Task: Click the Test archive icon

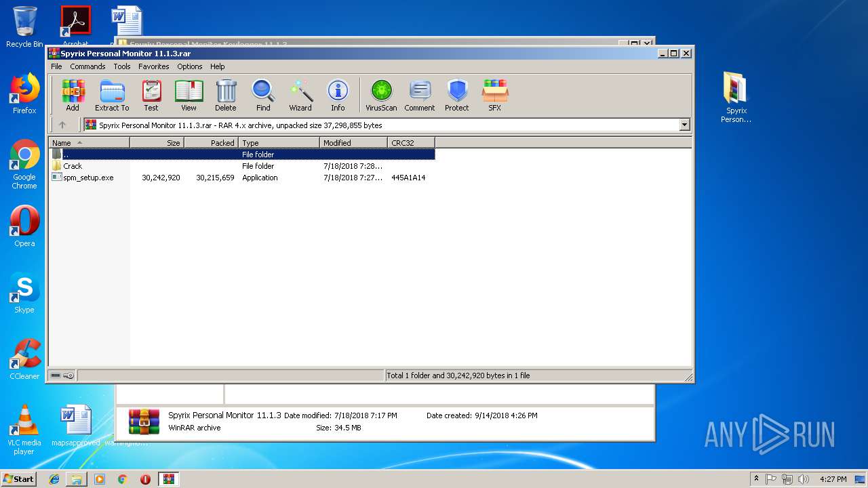Action: 151,95
